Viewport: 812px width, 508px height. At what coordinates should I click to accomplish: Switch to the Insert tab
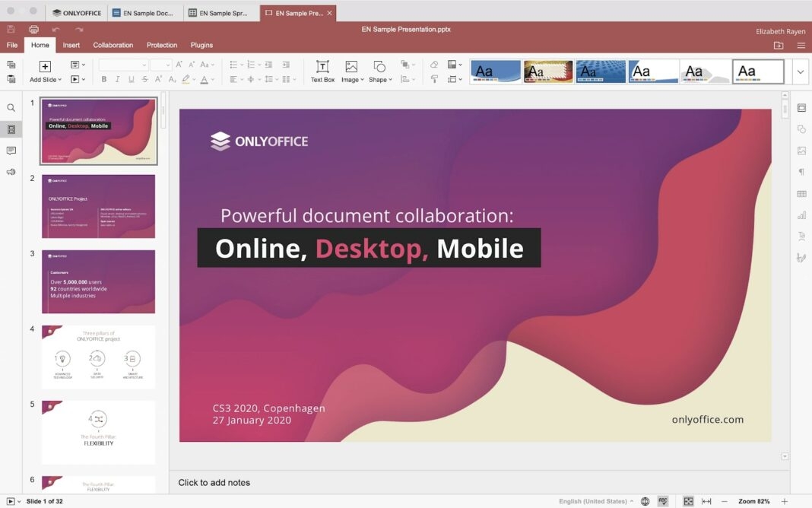71,45
